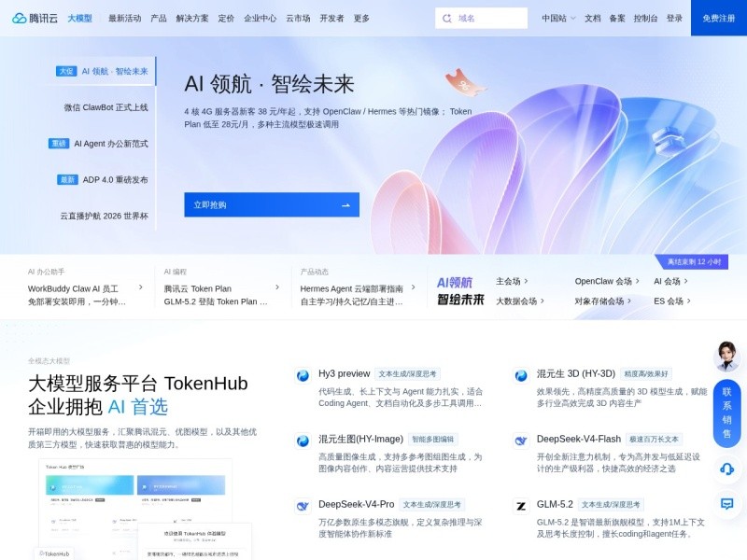Open 更多 nav menu
The height and width of the screenshot is (560, 747).
(x=361, y=18)
